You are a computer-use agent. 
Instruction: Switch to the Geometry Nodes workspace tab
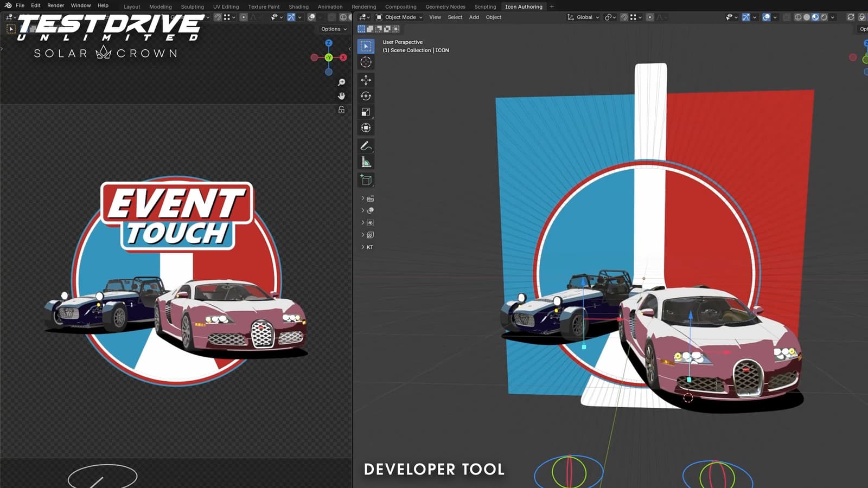pyautogui.click(x=445, y=7)
